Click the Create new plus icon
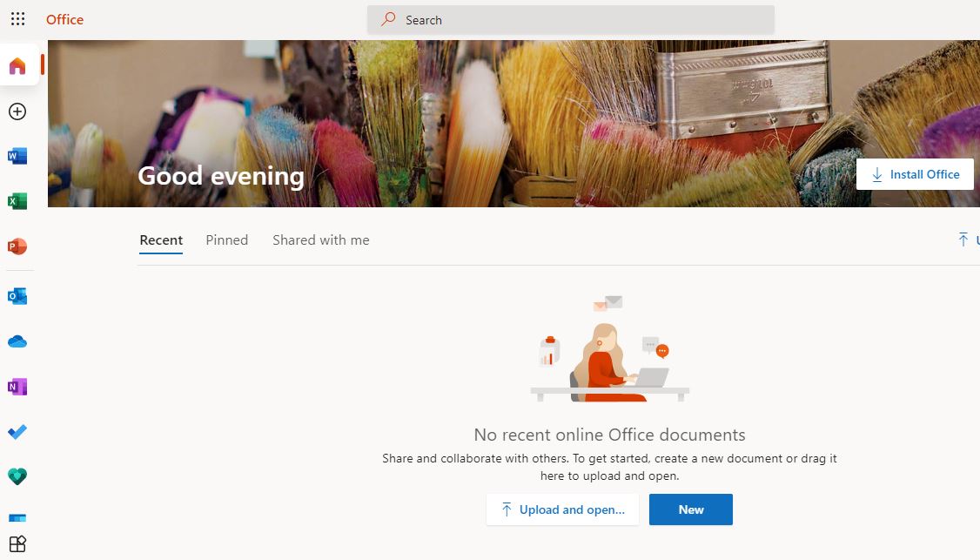The image size is (980, 560). click(17, 111)
